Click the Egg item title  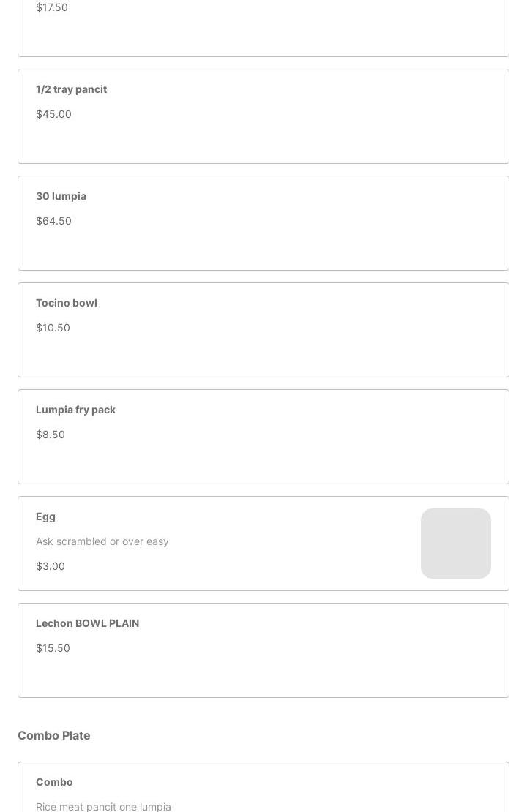45,516
